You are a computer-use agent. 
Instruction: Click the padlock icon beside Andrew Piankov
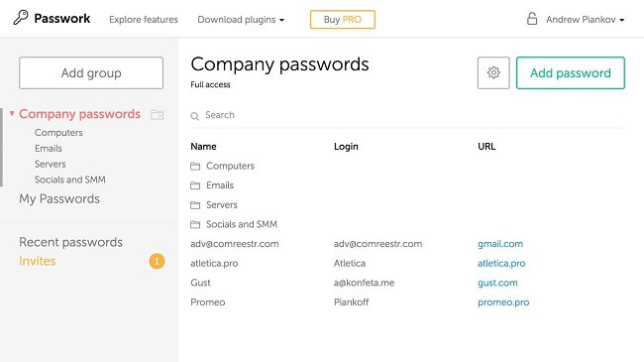click(x=532, y=19)
